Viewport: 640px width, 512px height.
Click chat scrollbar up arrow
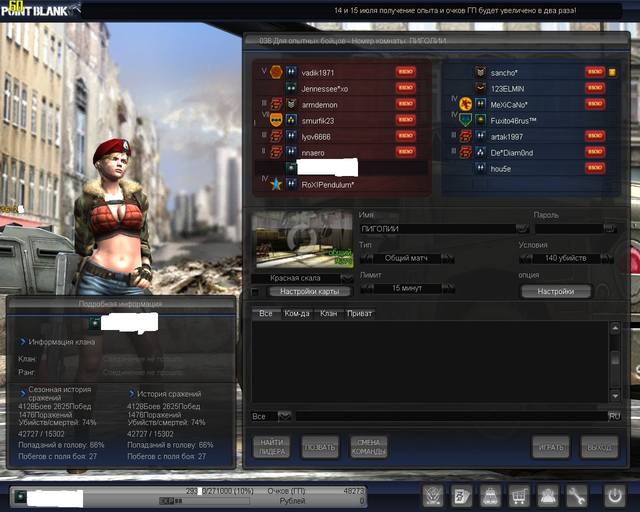[x=615, y=328]
